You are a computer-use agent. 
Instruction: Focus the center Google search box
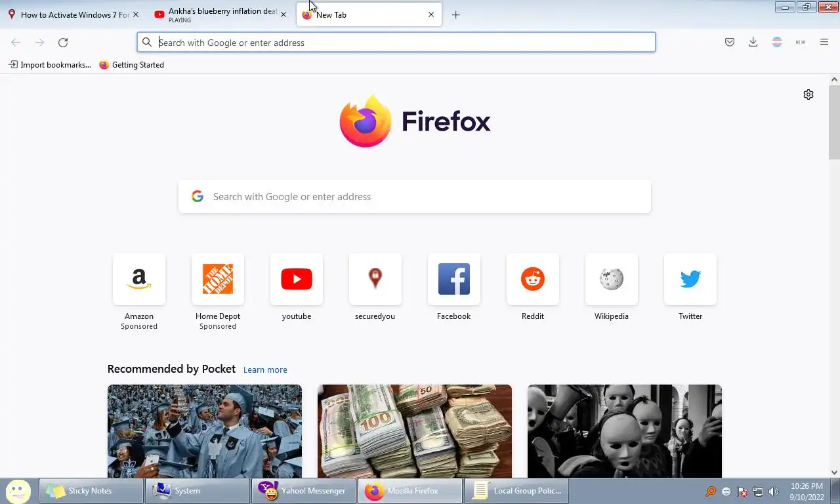415,197
